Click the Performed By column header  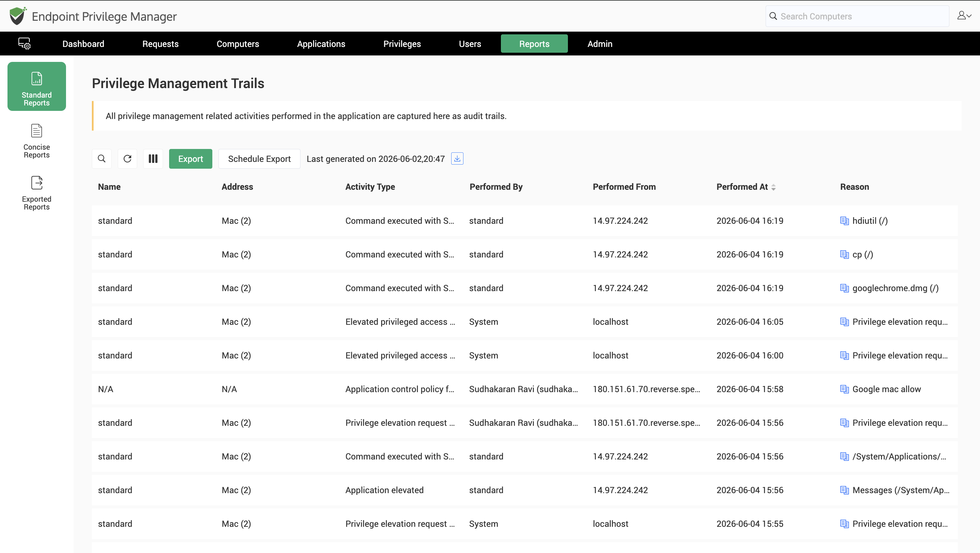[x=496, y=187]
